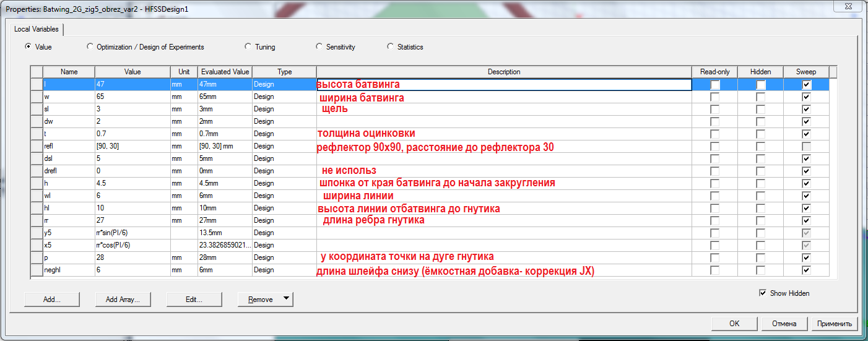The height and width of the screenshot is (341, 868).
Task: Toggle Hidden checkbox for variable l
Action: [x=761, y=85]
